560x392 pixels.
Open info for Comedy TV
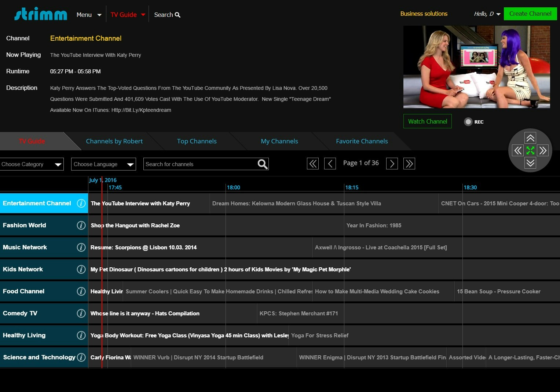click(81, 313)
